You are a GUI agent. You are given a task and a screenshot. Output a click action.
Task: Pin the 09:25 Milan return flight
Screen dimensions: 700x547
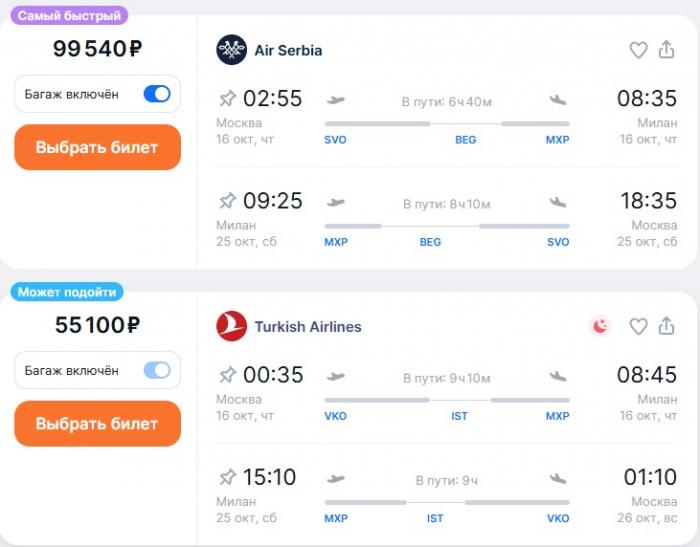[227, 200]
